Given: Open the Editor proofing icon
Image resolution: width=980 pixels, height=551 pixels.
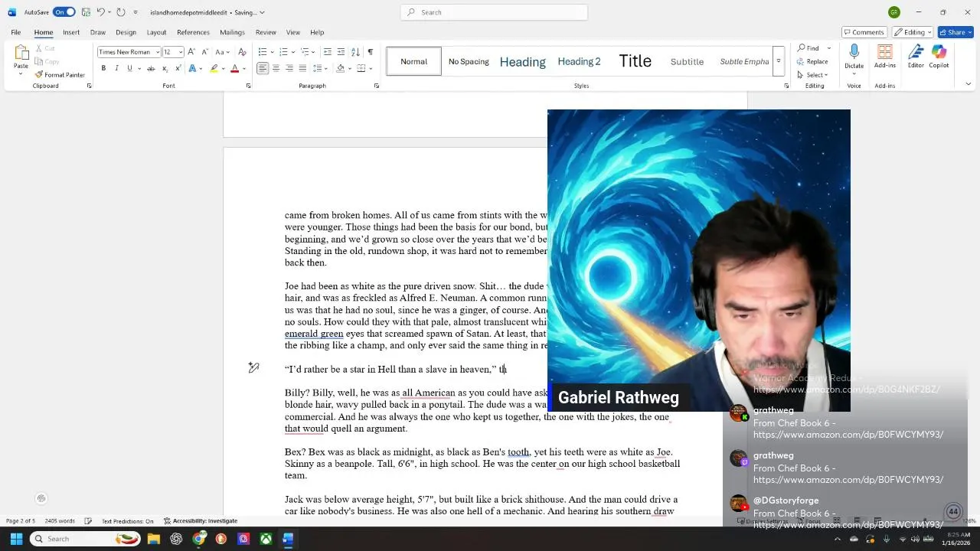Looking at the screenshot, I should coord(916,52).
